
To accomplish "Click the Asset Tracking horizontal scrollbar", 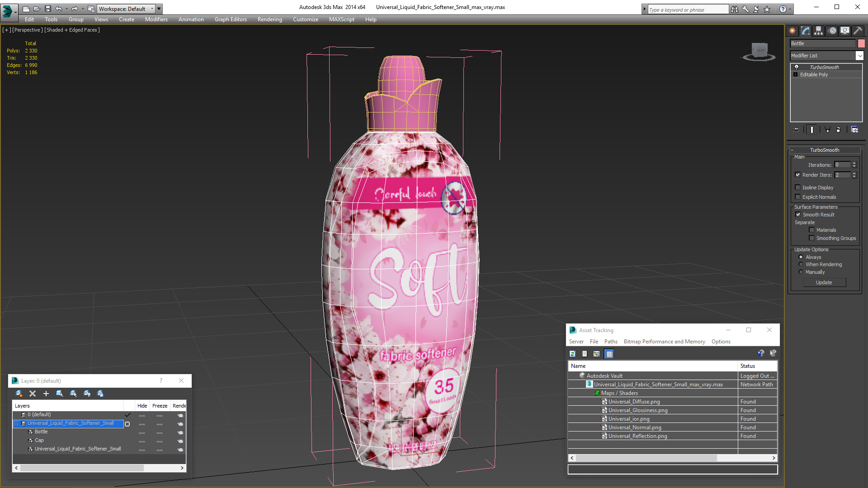I will pyautogui.click(x=673, y=458).
